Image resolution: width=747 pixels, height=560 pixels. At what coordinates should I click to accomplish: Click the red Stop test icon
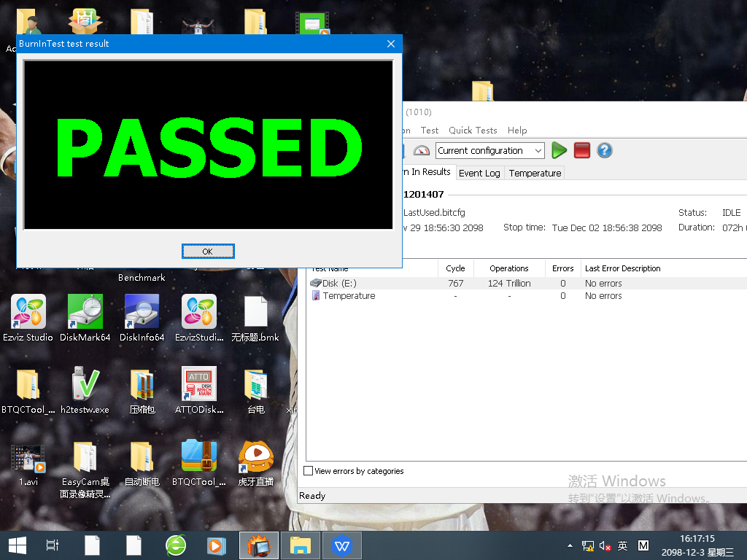pos(581,150)
